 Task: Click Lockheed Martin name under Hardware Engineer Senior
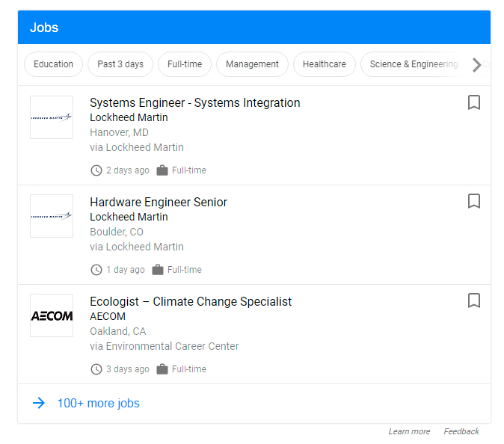[x=129, y=217]
